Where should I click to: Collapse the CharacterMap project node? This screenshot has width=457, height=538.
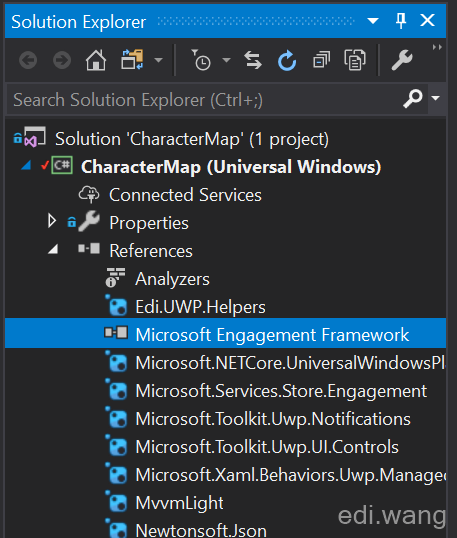[x=26, y=166]
